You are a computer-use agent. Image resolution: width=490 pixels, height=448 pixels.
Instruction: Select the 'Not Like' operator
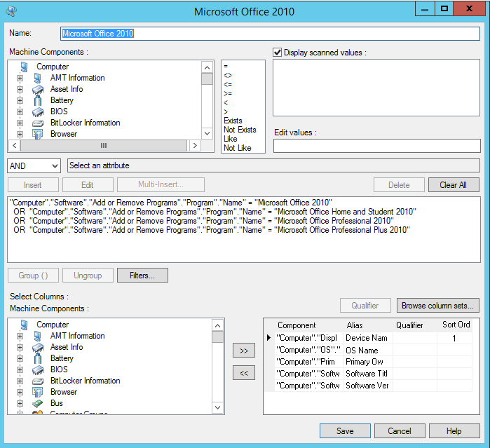tap(237, 148)
